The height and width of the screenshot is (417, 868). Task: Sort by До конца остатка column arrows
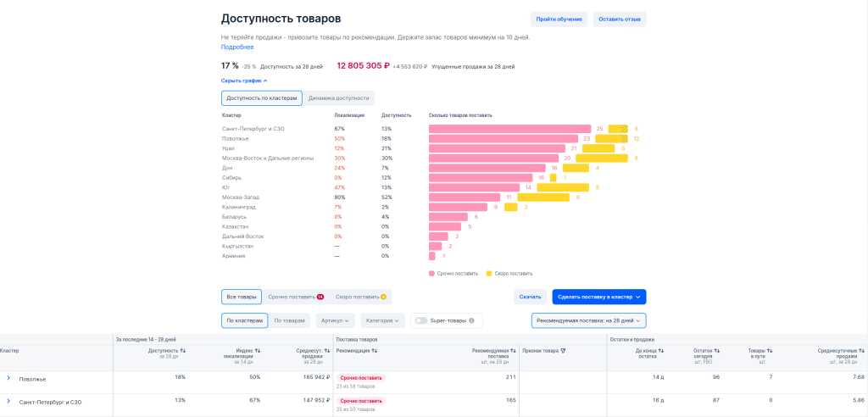(661, 351)
